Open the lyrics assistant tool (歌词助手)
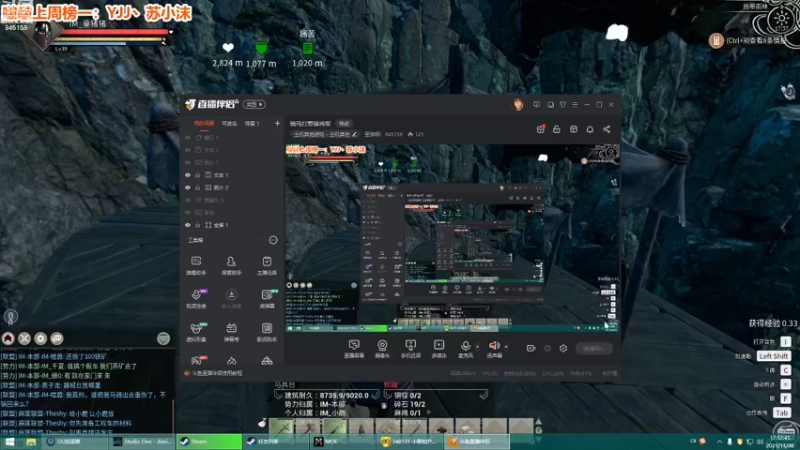 [267, 332]
